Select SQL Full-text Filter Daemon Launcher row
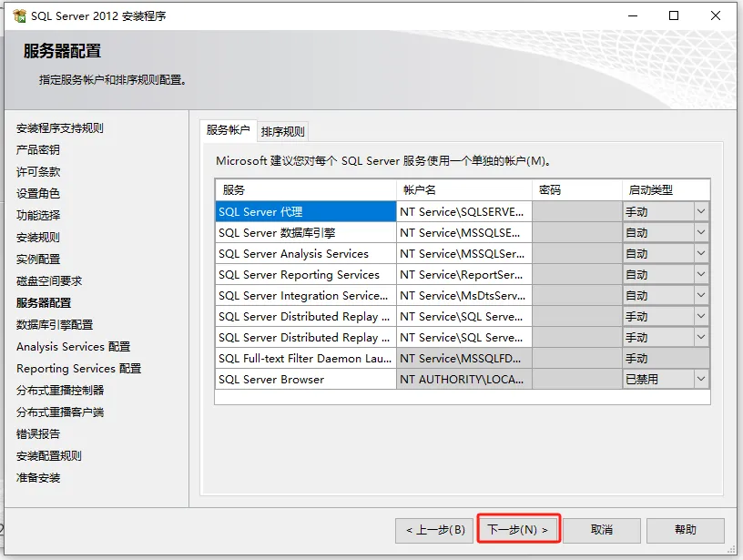The image size is (743, 560). point(306,358)
